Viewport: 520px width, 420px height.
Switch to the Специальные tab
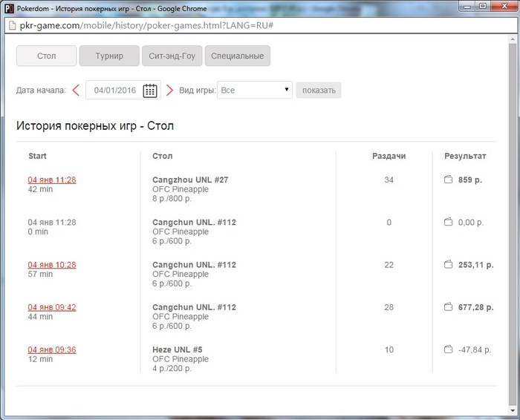(x=238, y=56)
